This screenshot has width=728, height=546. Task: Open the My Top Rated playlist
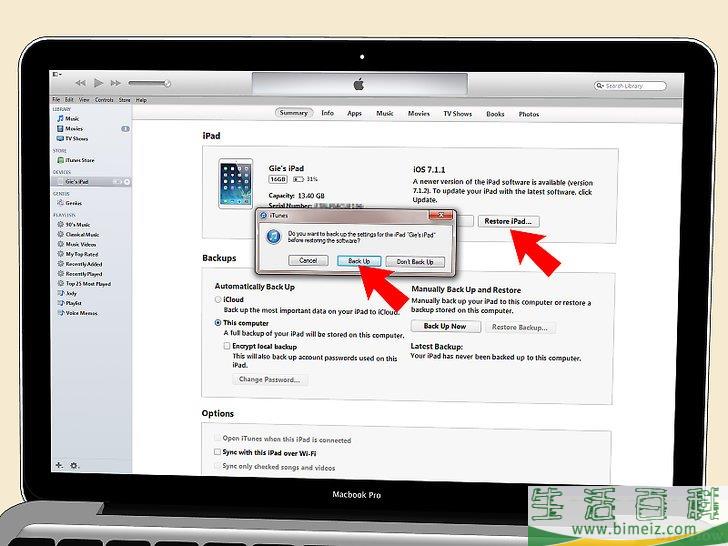coord(78,254)
